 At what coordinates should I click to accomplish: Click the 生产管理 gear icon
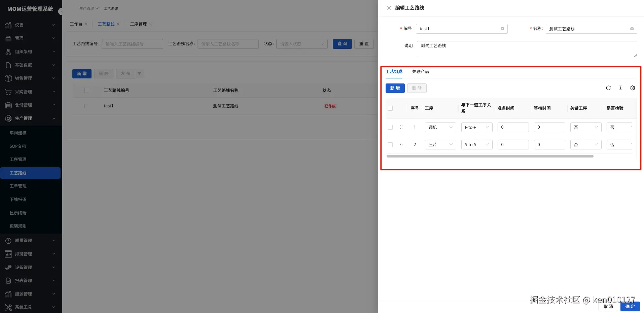click(8, 118)
